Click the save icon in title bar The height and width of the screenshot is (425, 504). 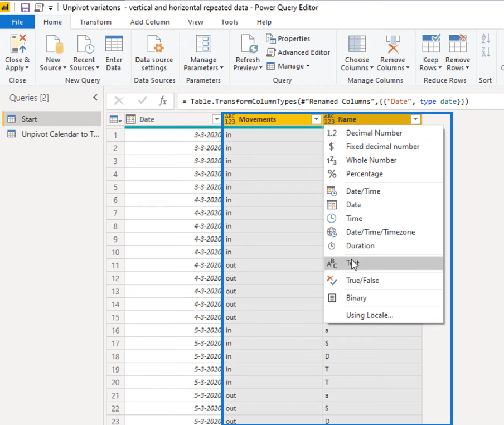pyautogui.click(x=25, y=7)
